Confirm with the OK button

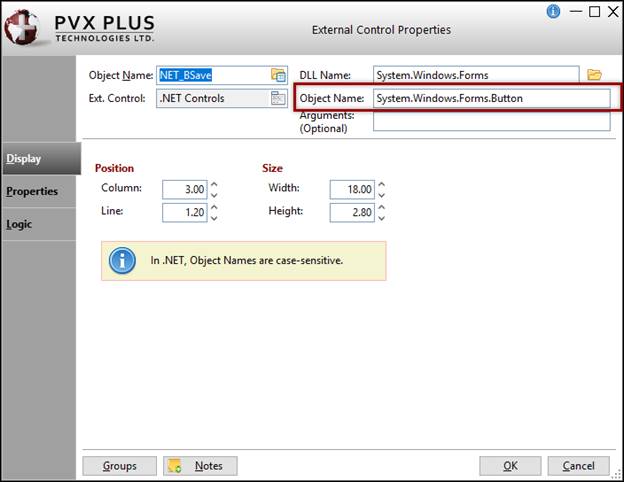pos(510,466)
